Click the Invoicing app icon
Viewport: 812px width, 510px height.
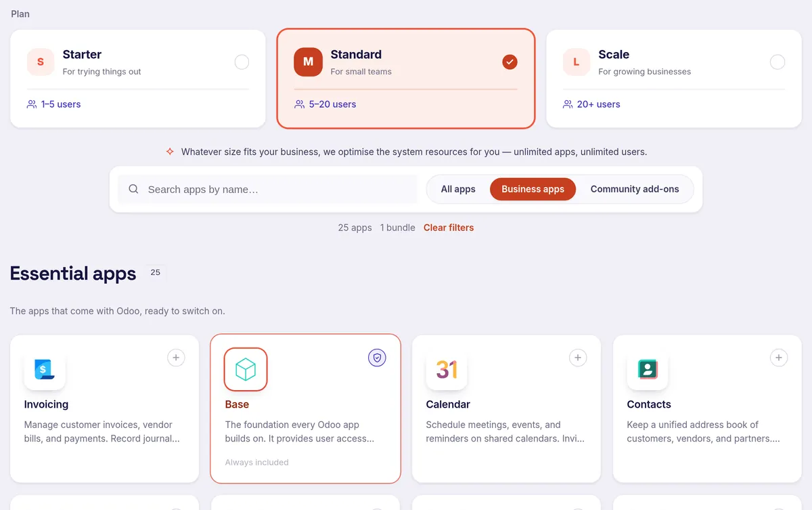coord(45,369)
